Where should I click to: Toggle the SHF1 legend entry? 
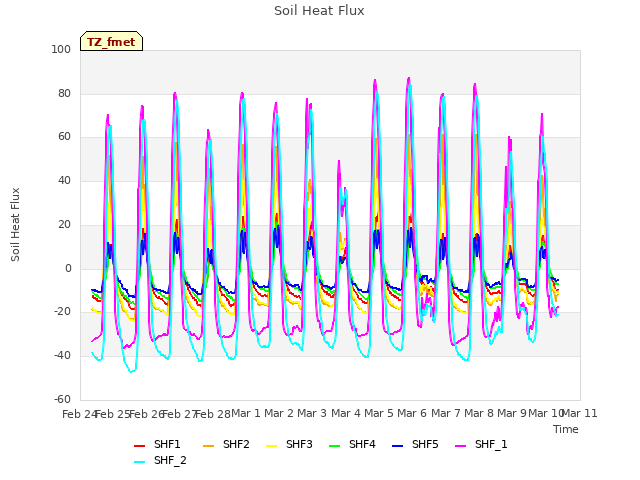[x=157, y=444]
